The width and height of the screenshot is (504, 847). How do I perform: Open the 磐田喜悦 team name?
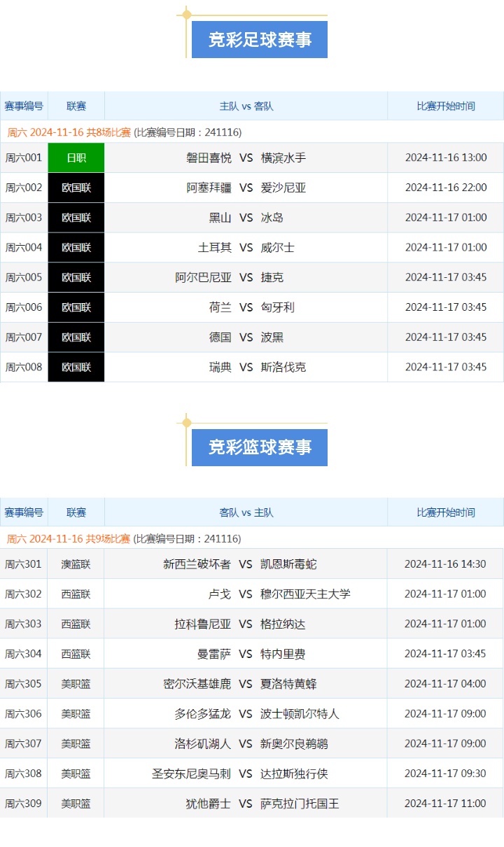(x=209, y=157)
